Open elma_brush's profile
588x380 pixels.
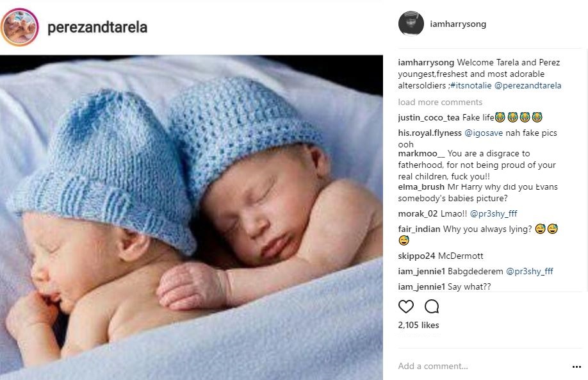coord(421,187)
